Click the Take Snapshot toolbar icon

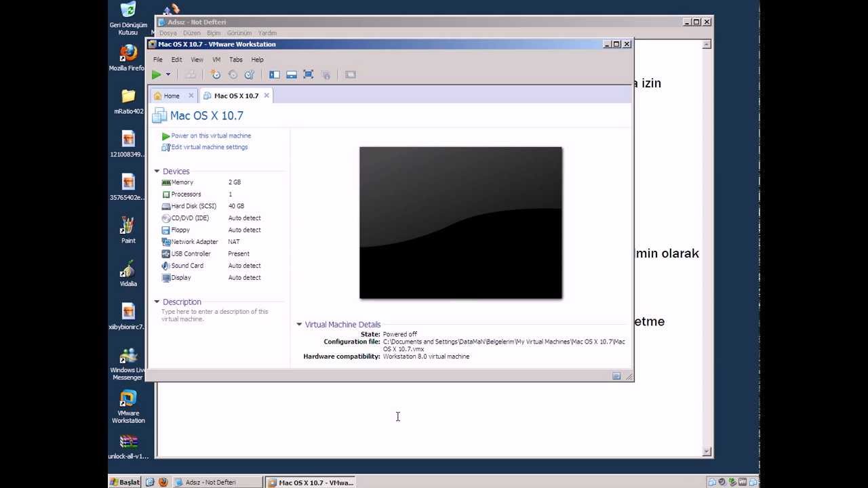(216, 75)
